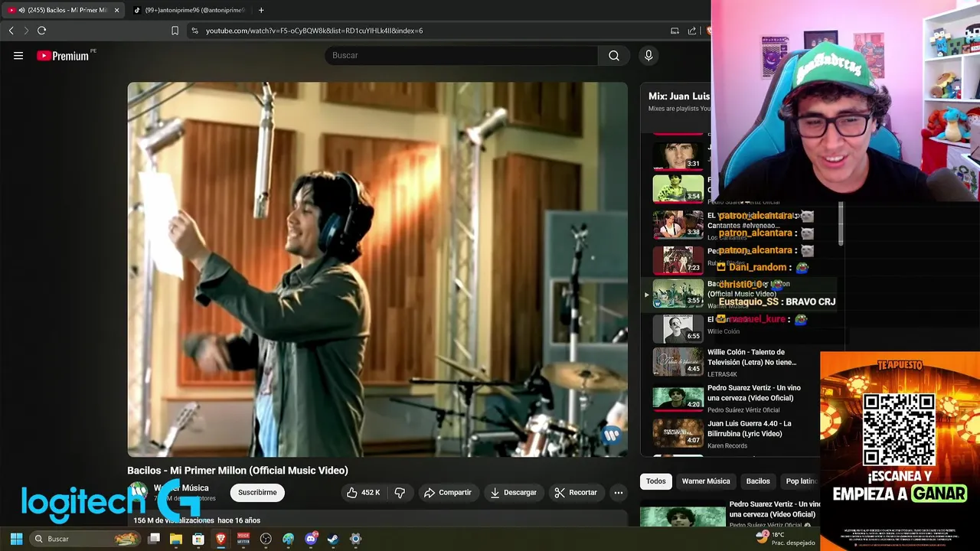This screenshot has height=551, width=980.
Task: Open the Settings gear on the taskbar
Action: coord(355,539)
